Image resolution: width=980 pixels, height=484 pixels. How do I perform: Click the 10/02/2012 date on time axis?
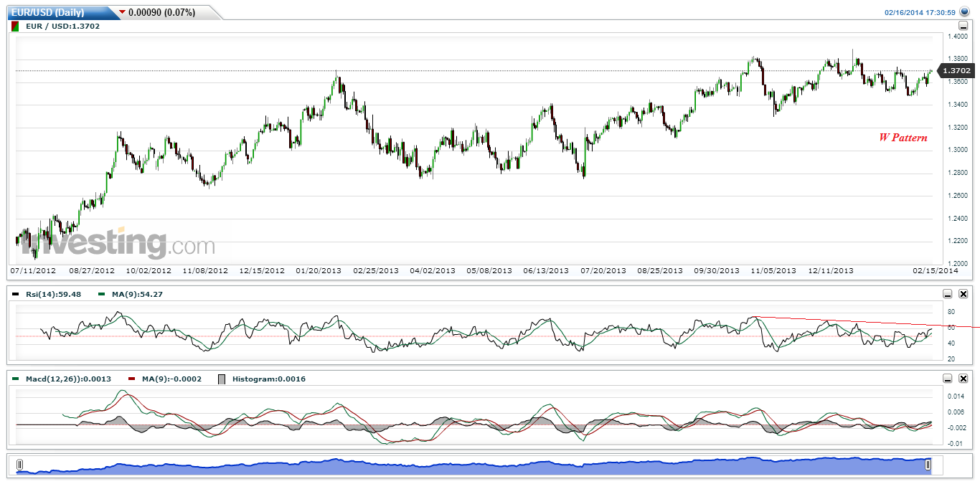pyautogui.click(x=149, y=271)
